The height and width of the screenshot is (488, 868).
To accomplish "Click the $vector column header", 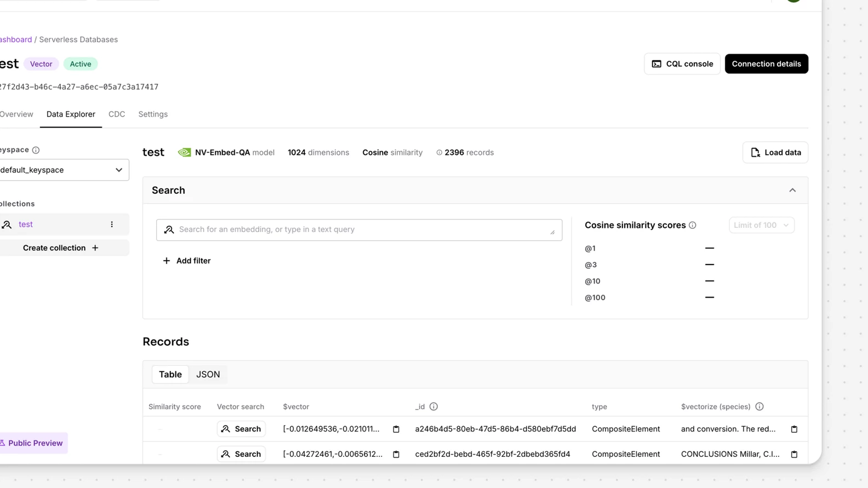I will [296, 407].
